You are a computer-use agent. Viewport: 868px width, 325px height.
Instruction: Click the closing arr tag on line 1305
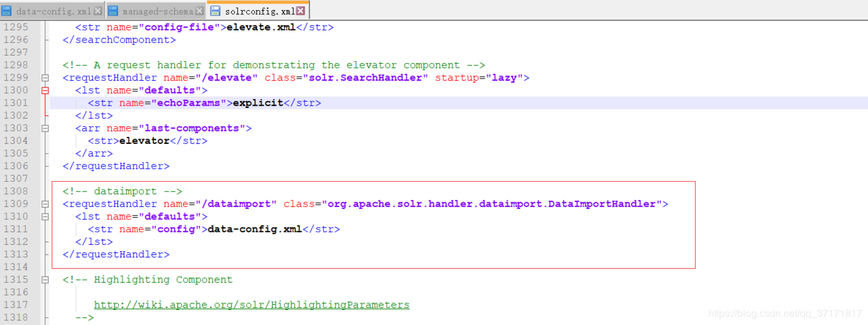94,153
